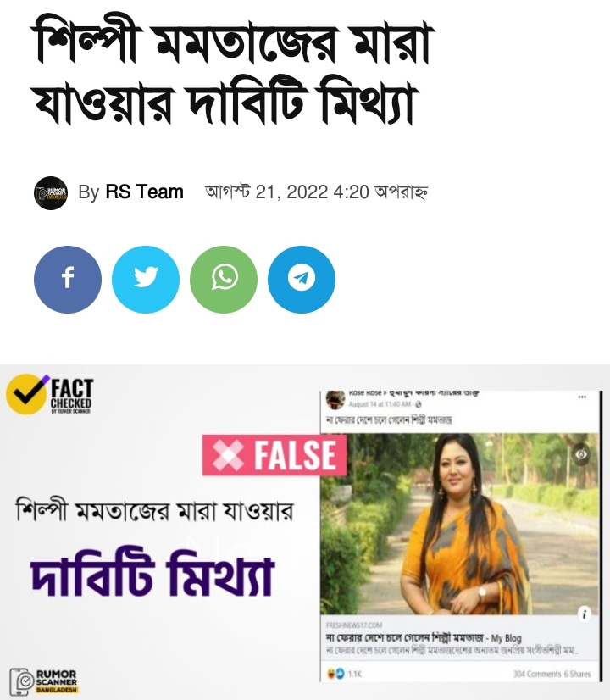Click the article date আগস্ট 21, 2022
610x700 pixels.
(x=267, y=192)
